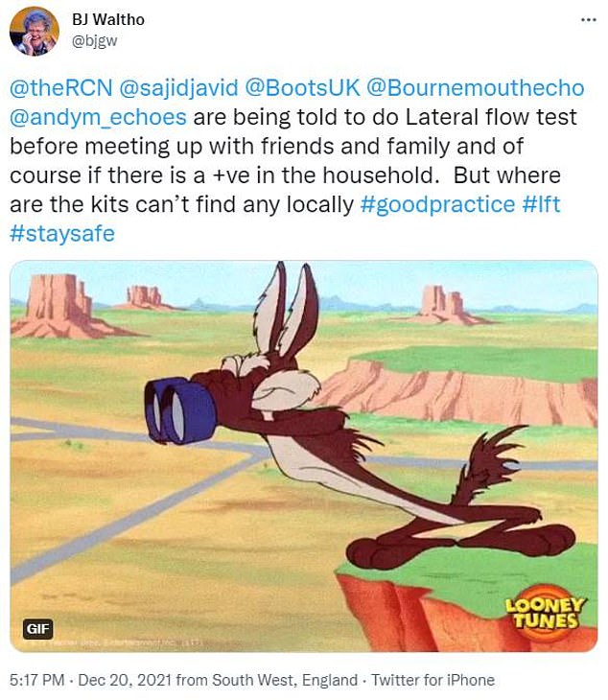Open the BJ Waltho display name
This screenshot has width=608, height=700.
108,19
